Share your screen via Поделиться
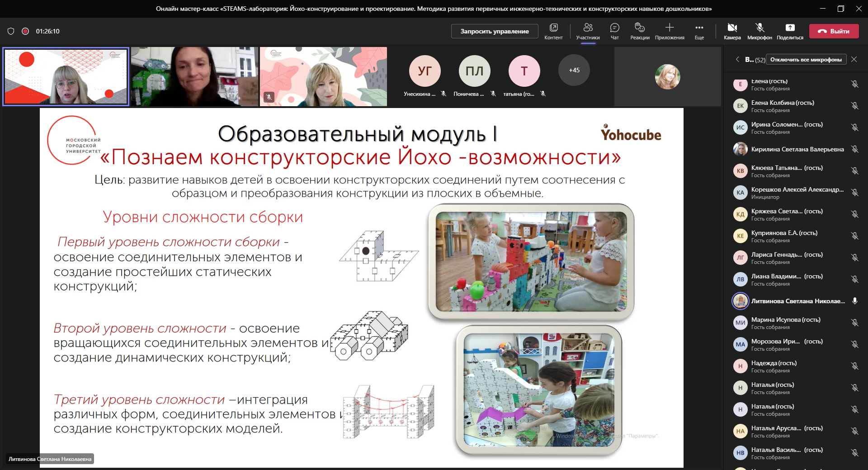 [x=790, y=31]
